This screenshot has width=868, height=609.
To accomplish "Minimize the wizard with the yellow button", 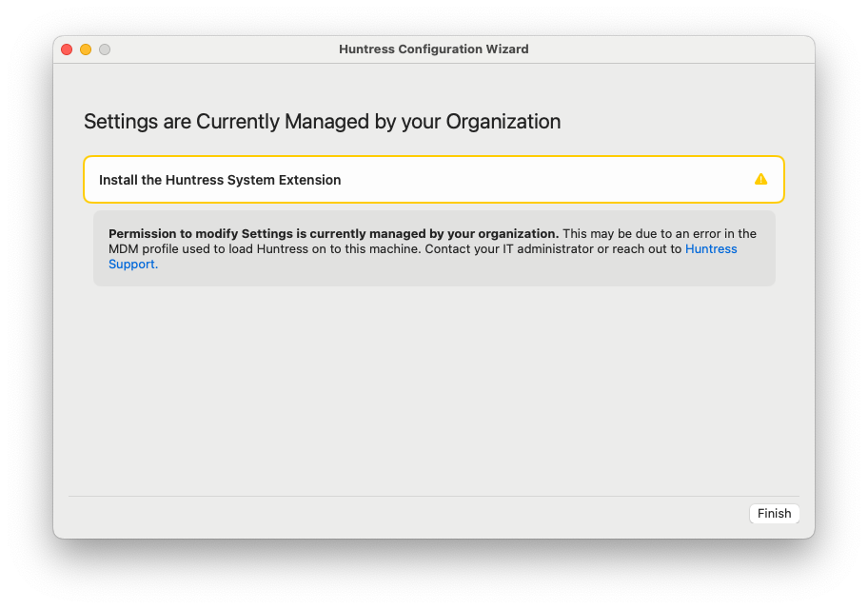I will pos(86,49).
